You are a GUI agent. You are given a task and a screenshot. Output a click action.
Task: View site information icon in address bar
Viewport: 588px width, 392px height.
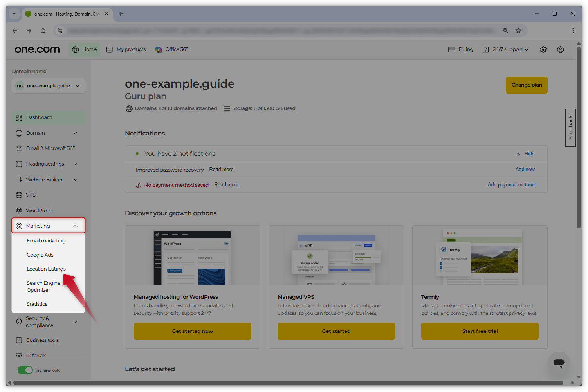click(x=60, y=31)
